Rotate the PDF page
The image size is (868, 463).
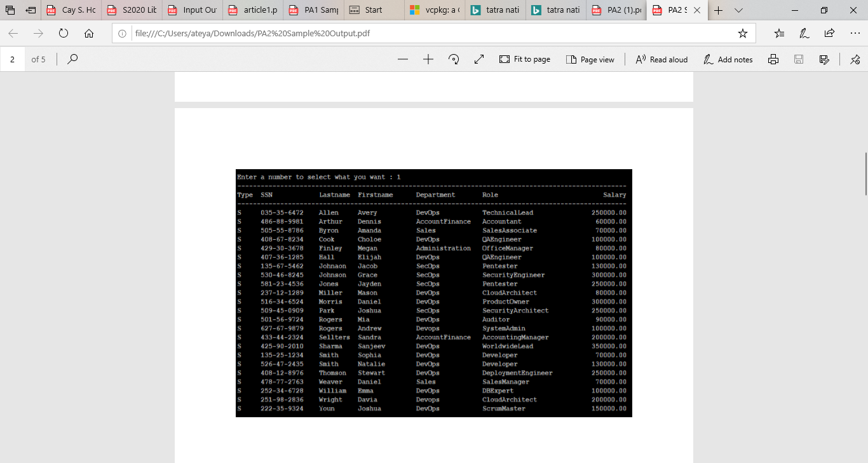tap(454, 59)
